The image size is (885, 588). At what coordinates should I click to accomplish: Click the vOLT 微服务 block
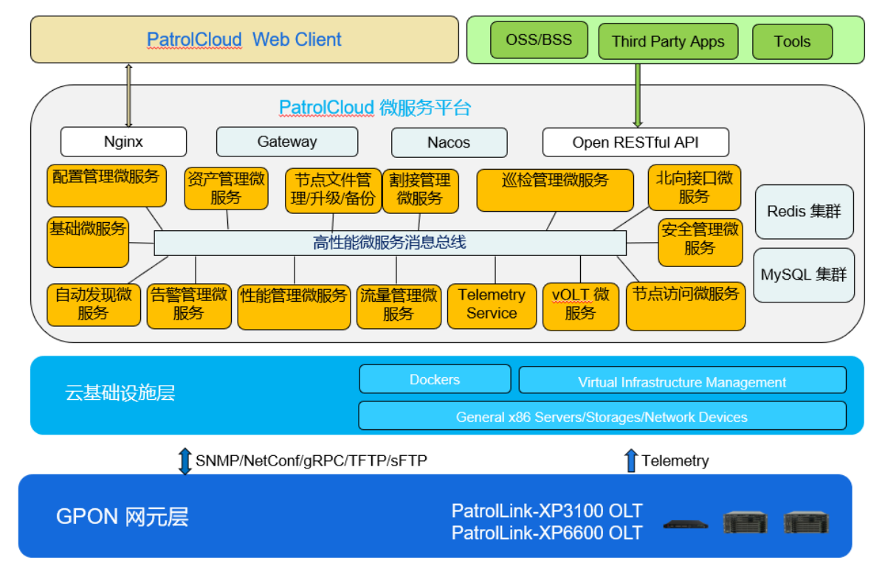pyautogui.click(x=581, y=306)
